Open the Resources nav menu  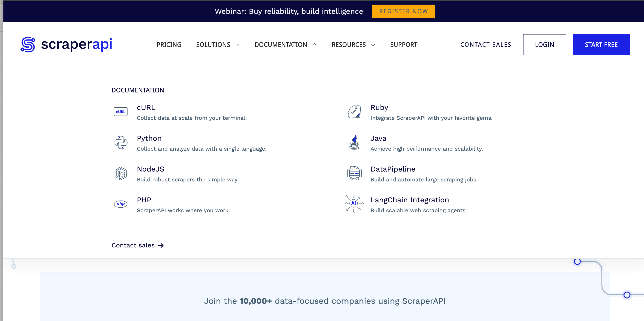(349, 45)
